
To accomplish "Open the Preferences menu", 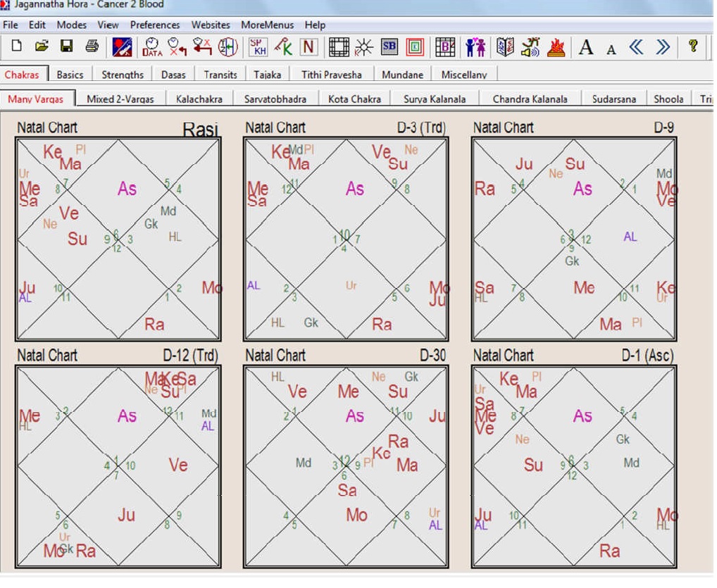I will [155, 25].
